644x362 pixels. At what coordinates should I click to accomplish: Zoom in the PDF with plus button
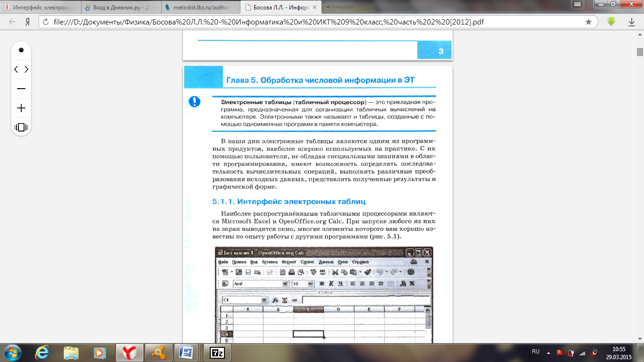tap(21, 108)
